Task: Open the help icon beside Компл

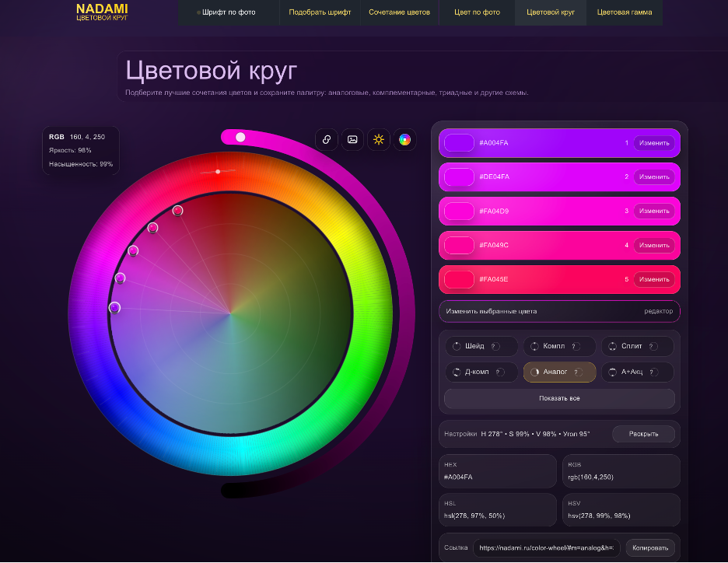Action: 575,347
